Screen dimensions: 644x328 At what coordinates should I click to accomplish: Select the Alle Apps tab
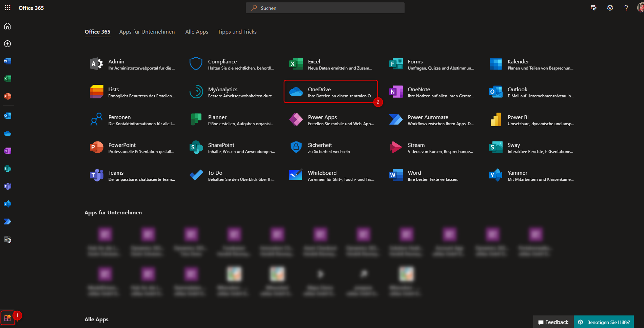(197, 32)
